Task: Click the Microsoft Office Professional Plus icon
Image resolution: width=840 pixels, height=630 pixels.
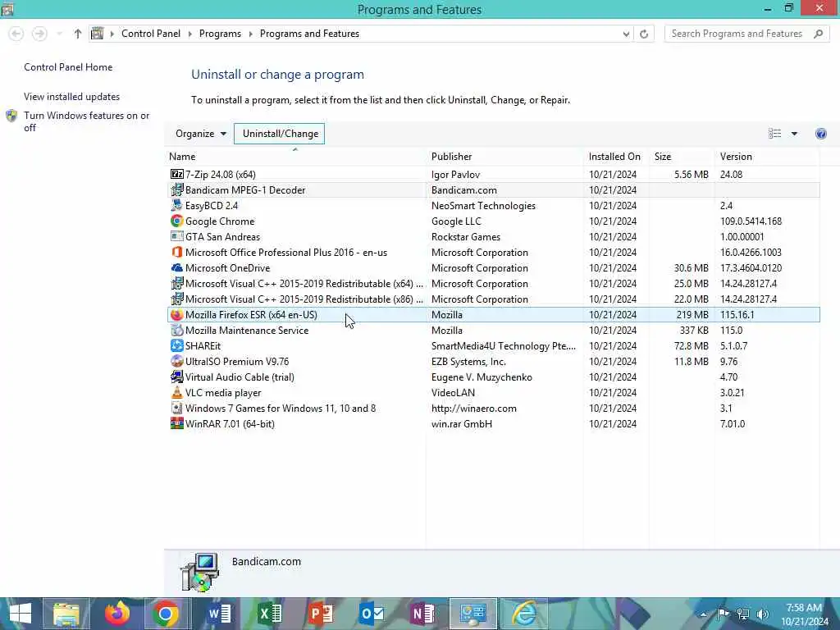Action: coord(177,252)
